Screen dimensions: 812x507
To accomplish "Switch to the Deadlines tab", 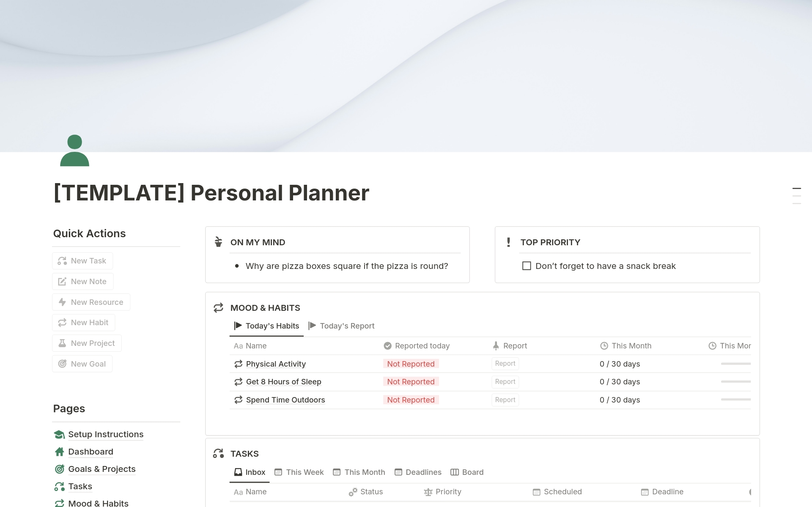I will pyautogui.click(x=423, y=472).
